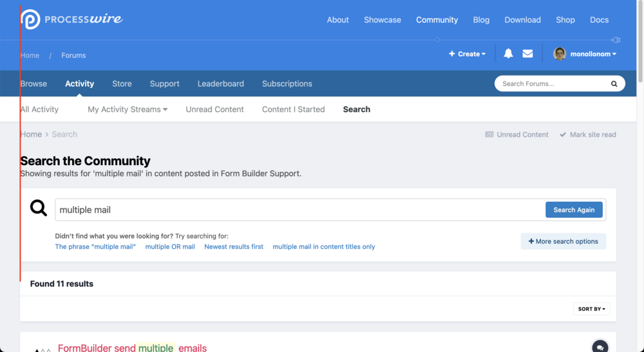Switch to the Leaderboard tab

click(220, 84)
